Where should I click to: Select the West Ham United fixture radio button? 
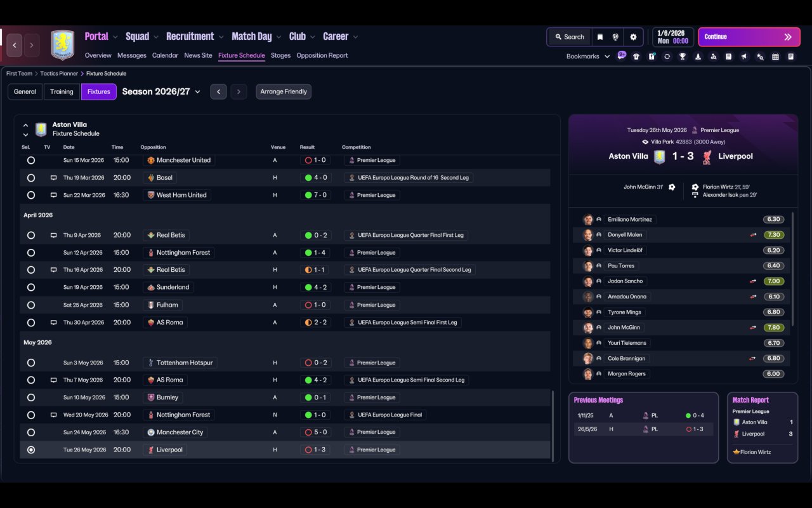[x=31, y=195]
